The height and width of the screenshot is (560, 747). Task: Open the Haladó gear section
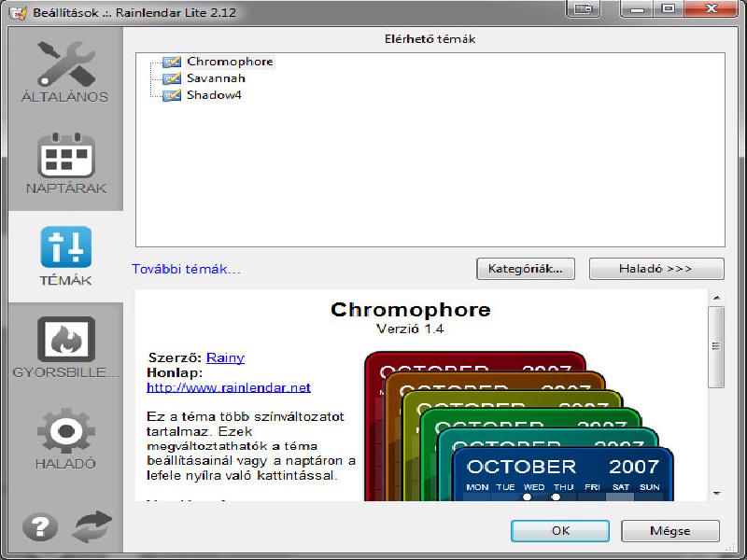[x=65, y=438]
